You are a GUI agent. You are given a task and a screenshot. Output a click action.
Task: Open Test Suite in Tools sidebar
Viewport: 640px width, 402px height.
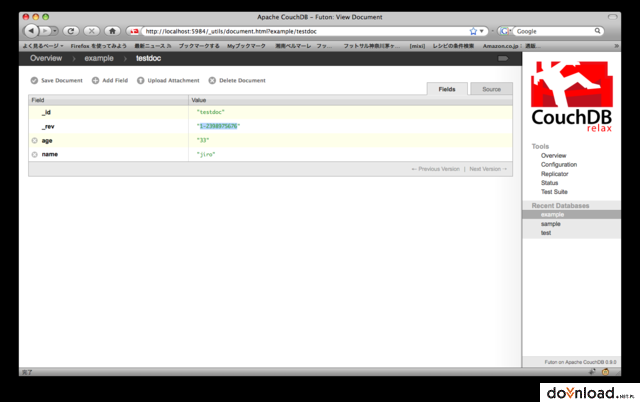pyautogui.click(x=554, y=192)
